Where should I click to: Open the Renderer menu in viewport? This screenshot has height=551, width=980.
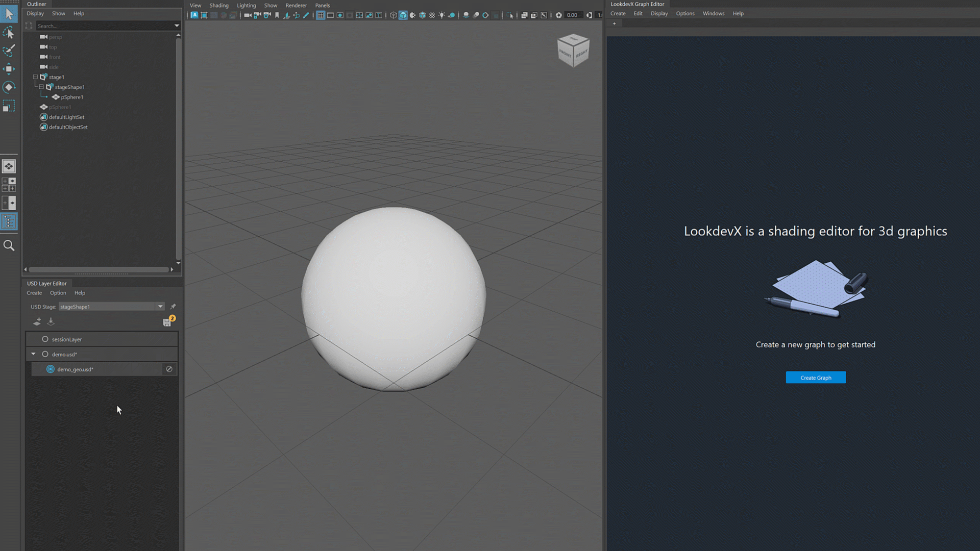click(x=296, y=6)
